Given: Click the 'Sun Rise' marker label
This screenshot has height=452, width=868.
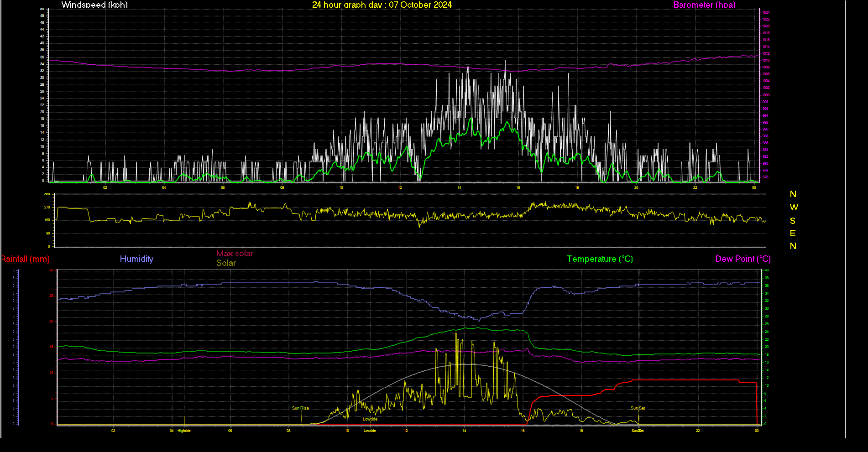Looking at the screenshot, I should pyautogui.click(x=300, y=408).
